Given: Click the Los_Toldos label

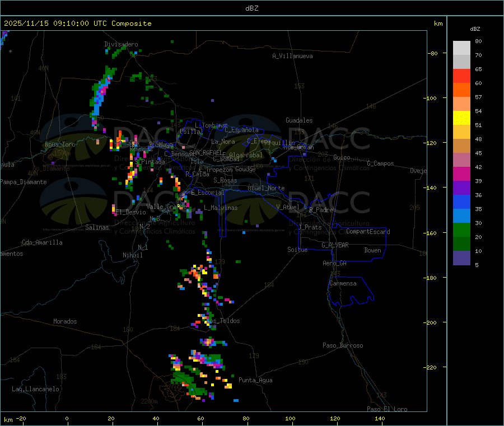Looking at the screenshot, I should click(223, 321).
